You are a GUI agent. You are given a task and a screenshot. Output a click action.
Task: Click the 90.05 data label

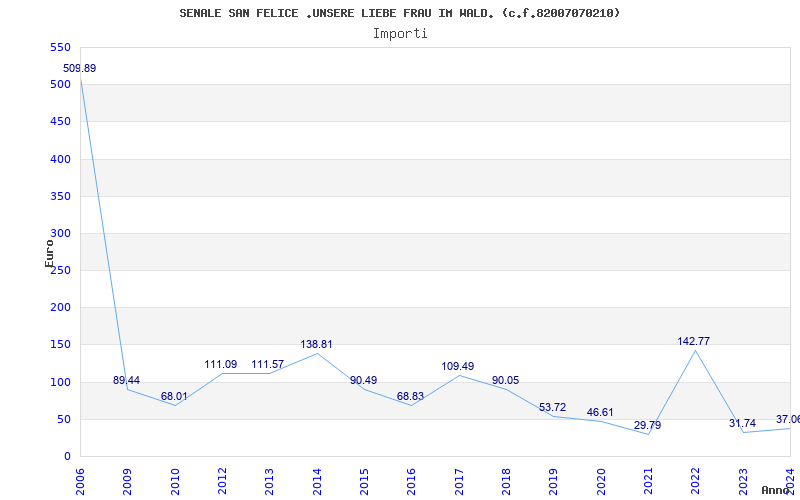(x=506, y=381)
